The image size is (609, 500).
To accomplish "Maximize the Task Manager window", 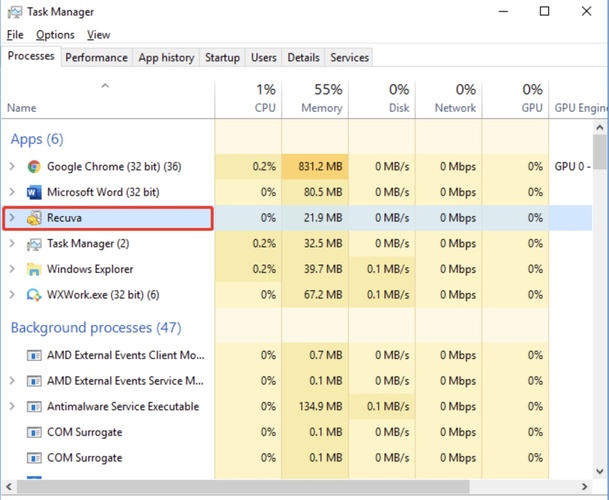I will (x=545, y=11).
